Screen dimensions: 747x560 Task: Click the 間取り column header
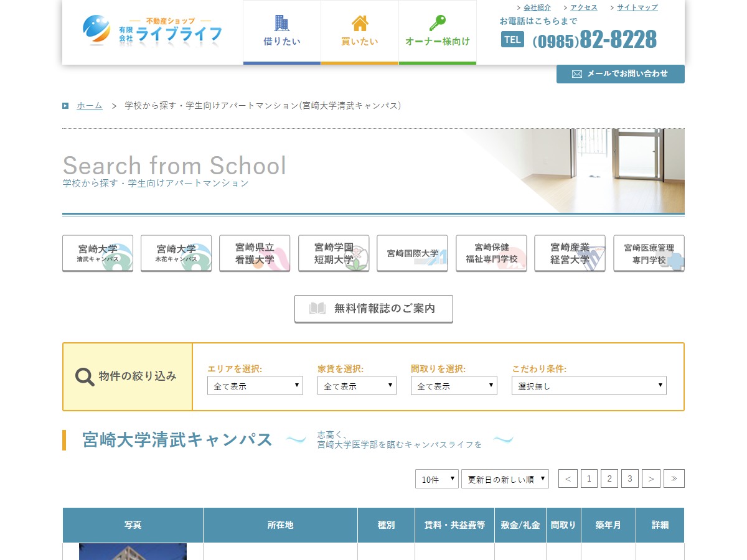coord(563,525)
